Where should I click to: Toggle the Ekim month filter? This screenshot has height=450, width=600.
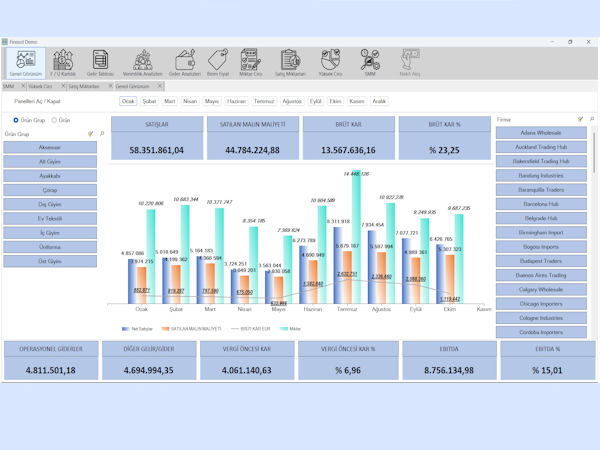click(335, 101)
